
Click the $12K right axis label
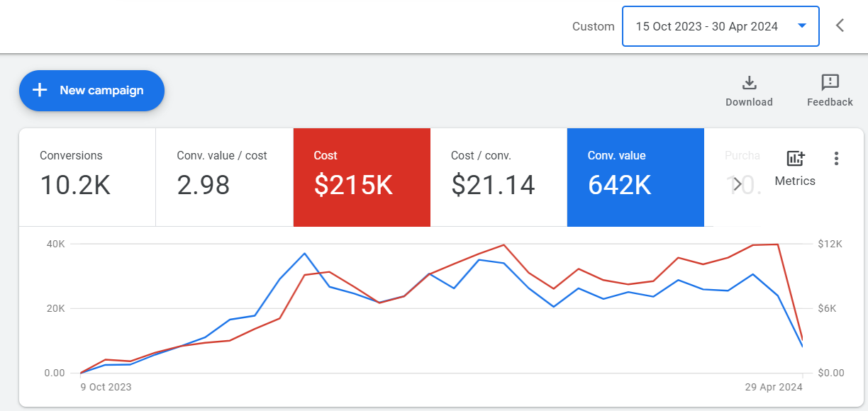[x=830, y=244]
